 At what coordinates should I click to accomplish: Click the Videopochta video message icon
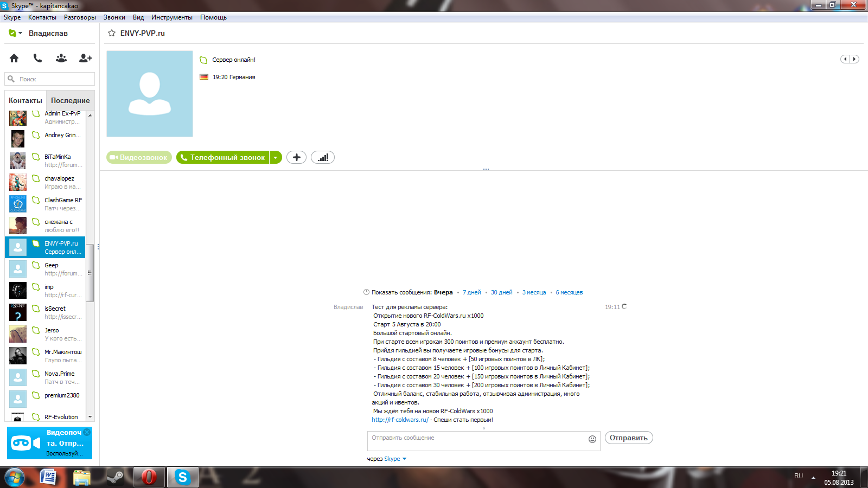(25, 443)
